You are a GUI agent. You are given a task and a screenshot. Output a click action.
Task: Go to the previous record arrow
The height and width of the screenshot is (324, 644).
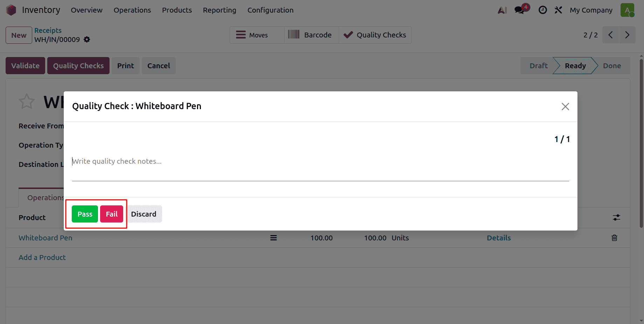coord(611,35)
